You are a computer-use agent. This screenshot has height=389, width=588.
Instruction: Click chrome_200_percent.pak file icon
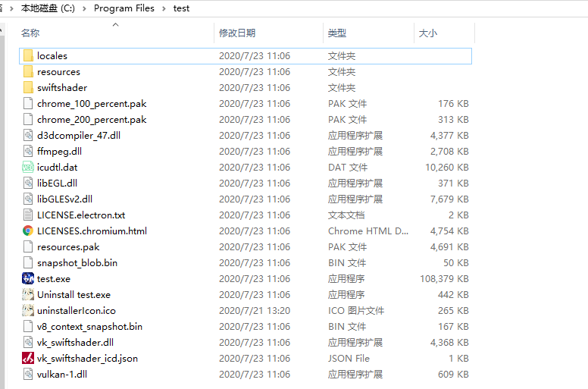tap(28, 120)
